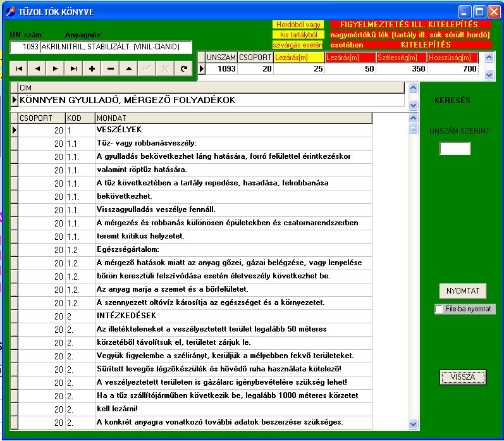Select kell lezárni! row
Viewport: 504px width, 441px height.
pyautogui.click(x=195, y=409)
